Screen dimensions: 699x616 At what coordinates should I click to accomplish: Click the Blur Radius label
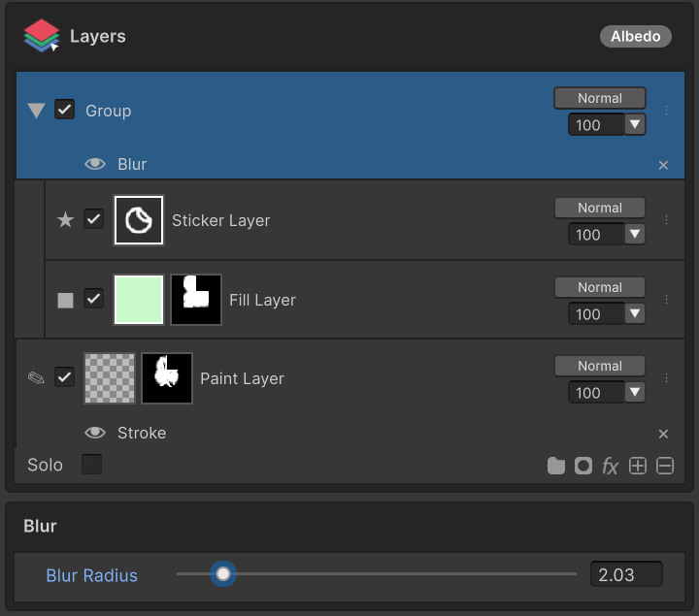coord(92,575)
